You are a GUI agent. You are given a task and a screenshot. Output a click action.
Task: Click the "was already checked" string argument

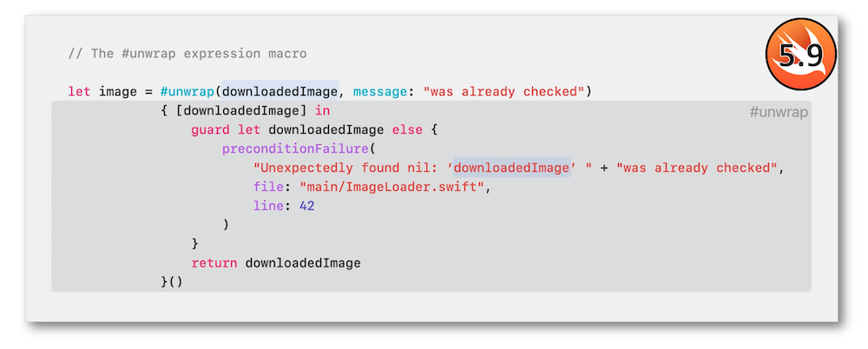point(503,91)
